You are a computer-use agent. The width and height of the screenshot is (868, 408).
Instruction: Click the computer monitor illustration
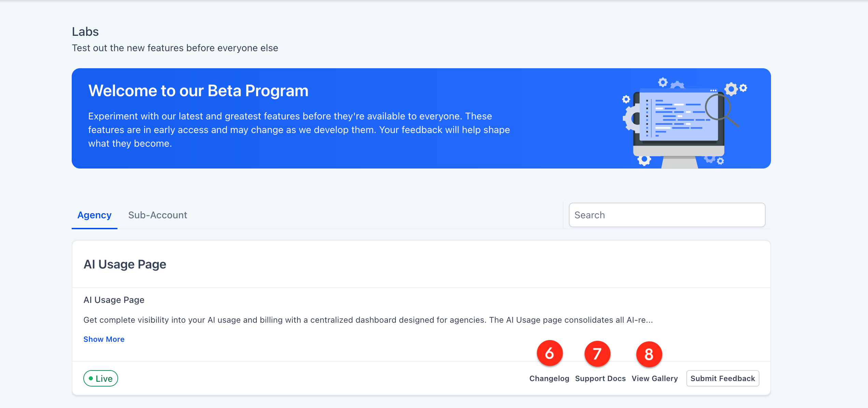(679, 128)
